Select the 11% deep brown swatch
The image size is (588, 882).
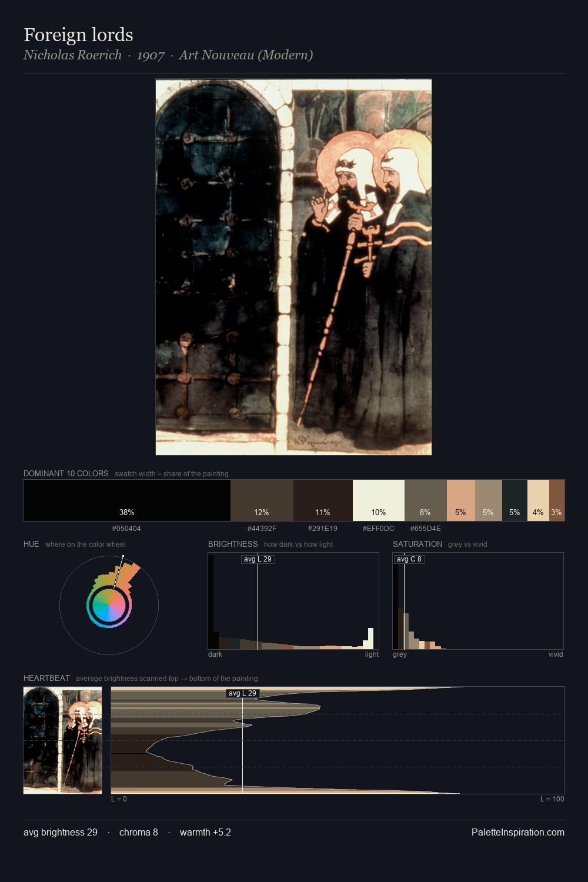click(x=323, y=500)
